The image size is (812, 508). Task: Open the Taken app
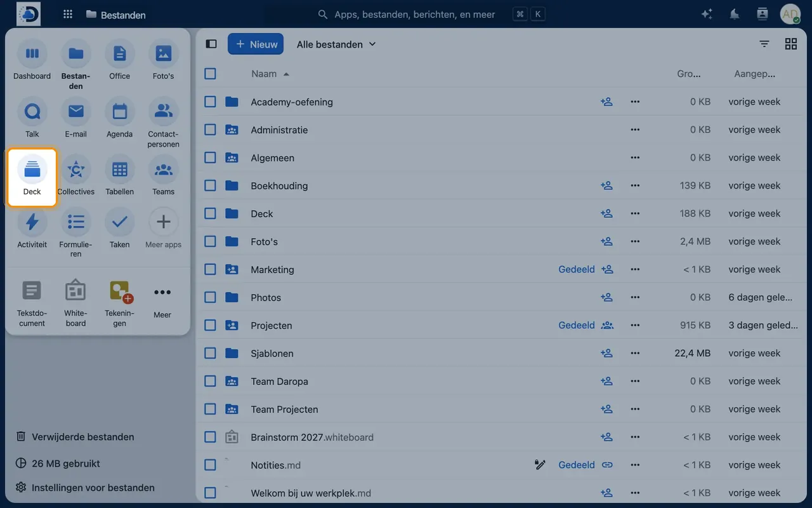coord(119,229)
